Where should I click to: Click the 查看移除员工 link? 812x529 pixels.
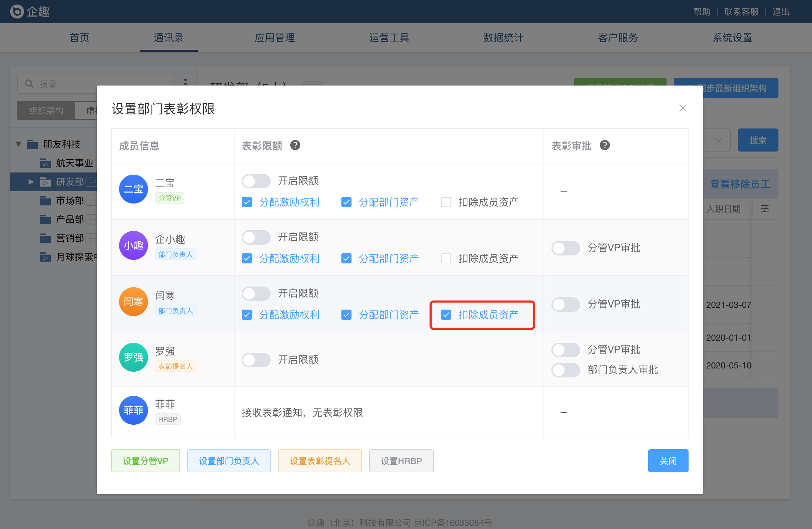(x=740, y=184)
